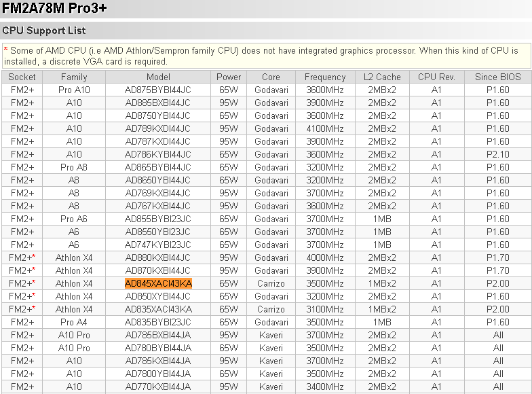The height and width of the screenshot is (394, 532).
Task: Click the highlighted model AD845XACI43KA
Action: click(158, 283)
